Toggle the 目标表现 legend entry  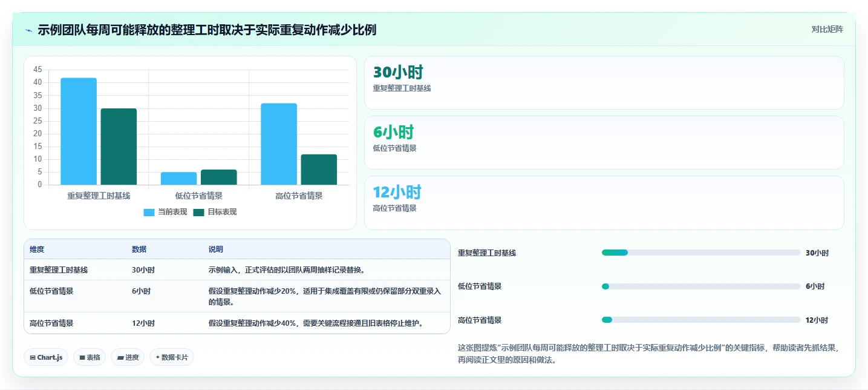pyautogui.click(x=215, y=212)
